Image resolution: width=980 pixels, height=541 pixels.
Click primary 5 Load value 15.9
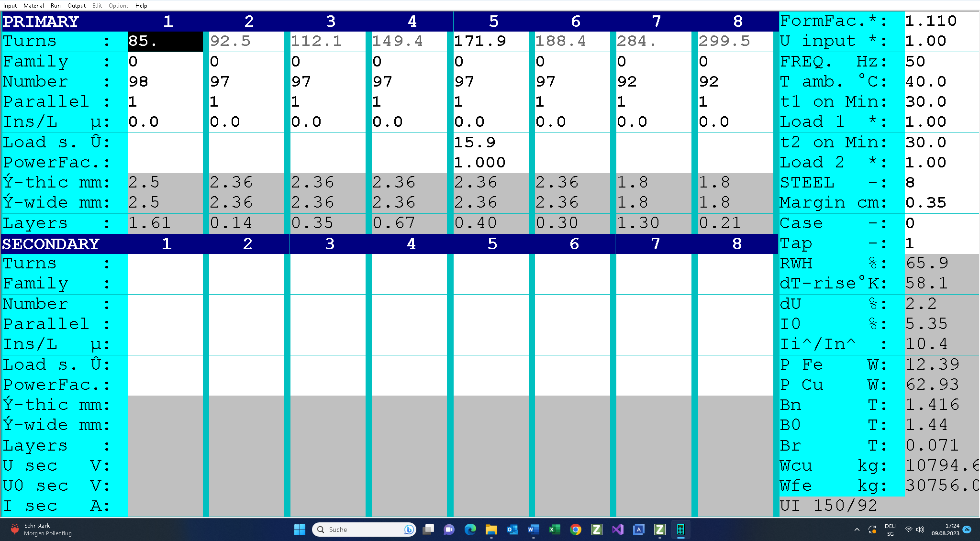[x=490, y=143]
